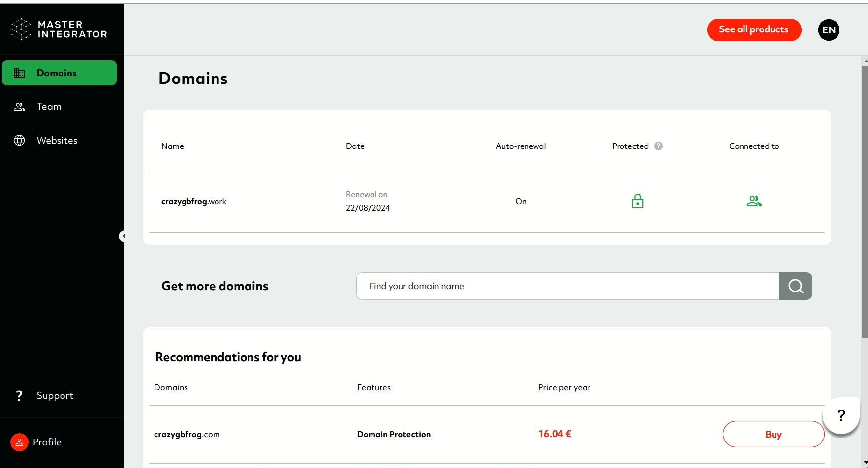The height and width of the screenshot is (468, 868).
Task: Click inside the Find your domain name field
Action: tap(566, 286)
